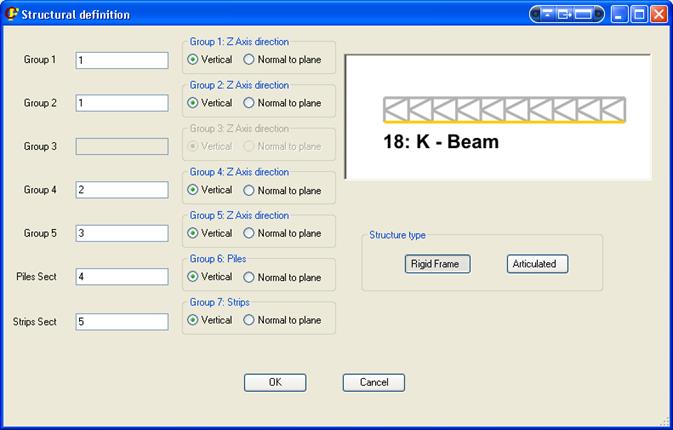This screenshot has height=430, width=673.
Task: Select Vertical for Group 5 Z Axis direction
Action: coord(210,233)
